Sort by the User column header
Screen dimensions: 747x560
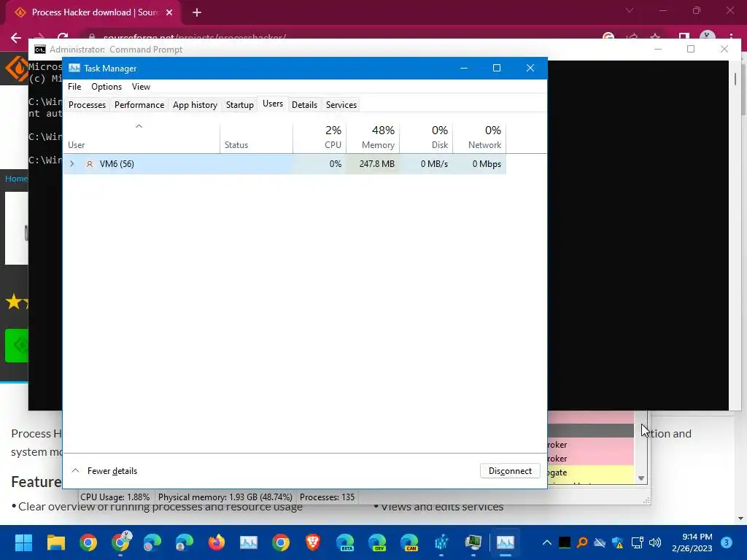(142, 137)
